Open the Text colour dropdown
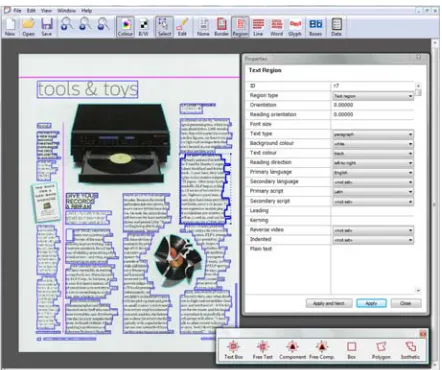The image size is (442, 370). click(x=373, y=153)
